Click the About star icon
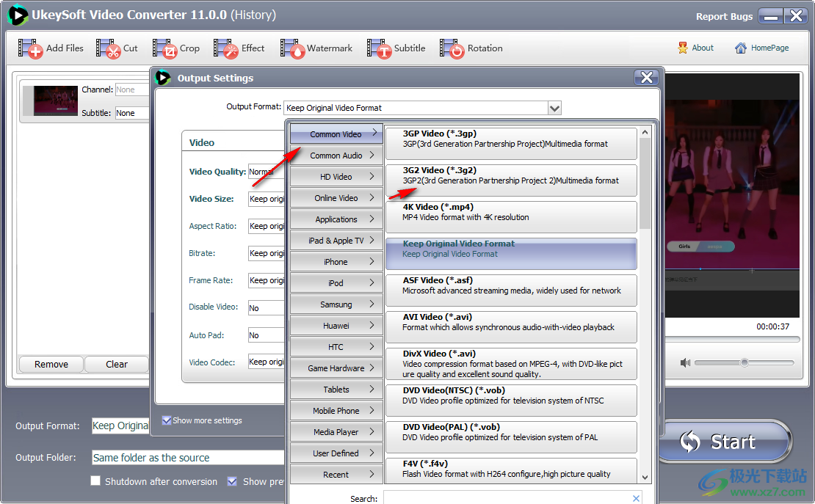 682,48
